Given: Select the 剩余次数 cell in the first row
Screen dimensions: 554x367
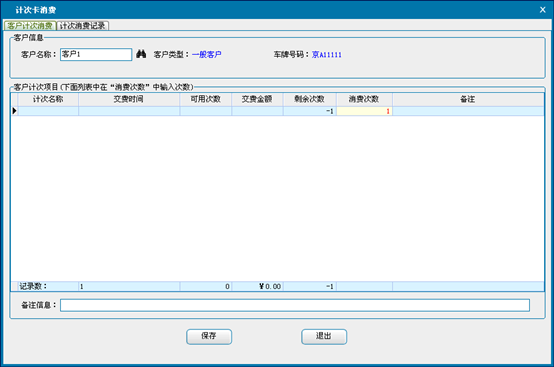Looking at the screenshot, I should pos(310,111).
